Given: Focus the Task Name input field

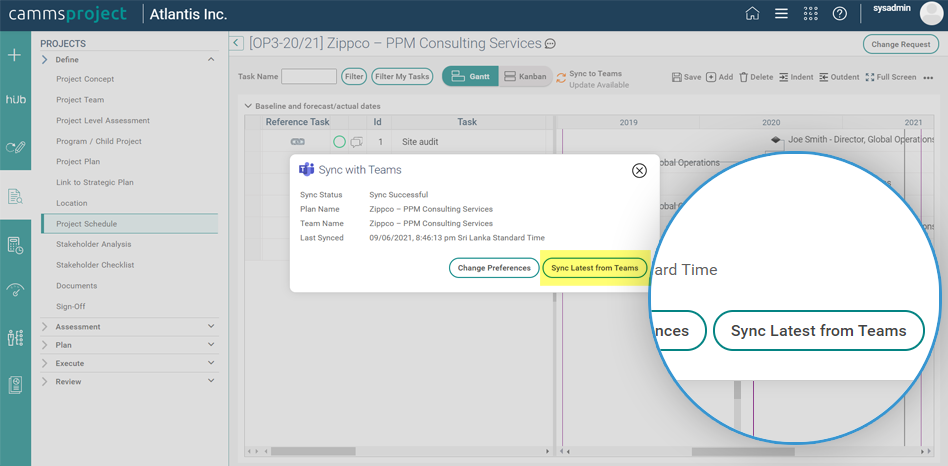Looking at the screenshot, I should [x=309, y=77].
